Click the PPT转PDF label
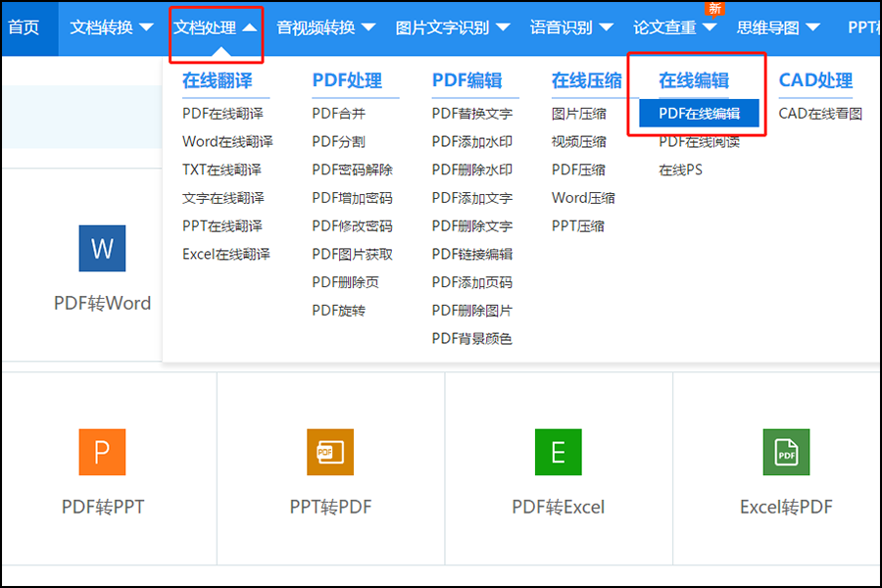 coord(330,507)
